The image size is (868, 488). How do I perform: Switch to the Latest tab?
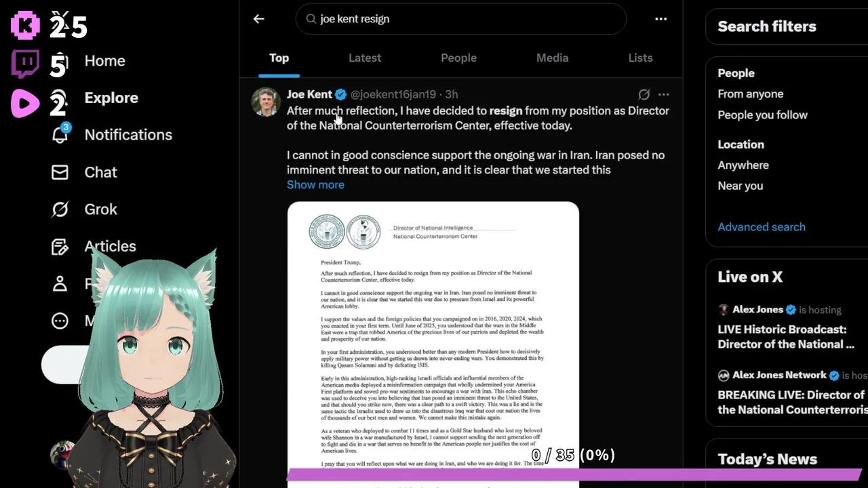(365, 58)
